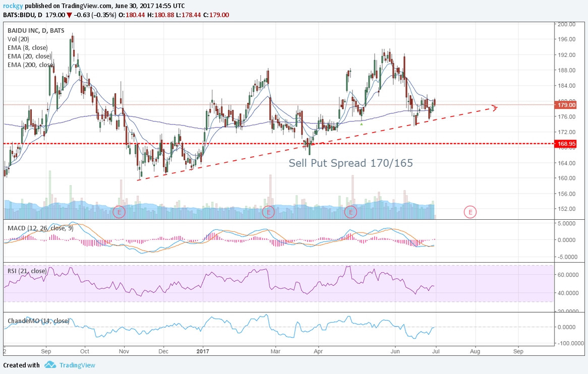Click the red down-triangle change indicator in header
The image size is (588, 374).
point(69,15)
